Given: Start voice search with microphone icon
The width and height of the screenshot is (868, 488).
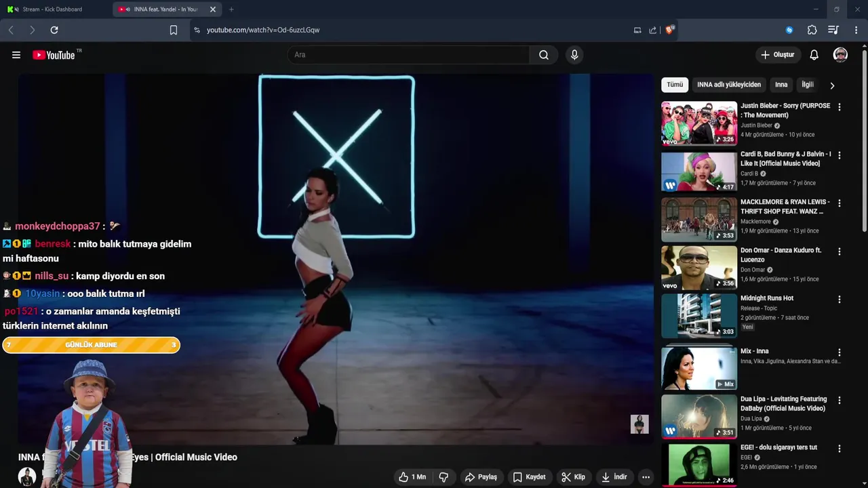Looking at the screenshot, I should (x=574, y=55).
